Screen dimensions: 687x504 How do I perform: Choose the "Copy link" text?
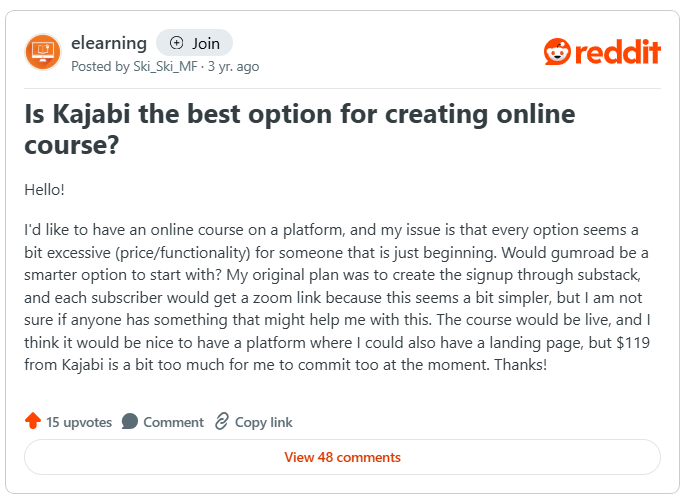(x=264, y=422)
